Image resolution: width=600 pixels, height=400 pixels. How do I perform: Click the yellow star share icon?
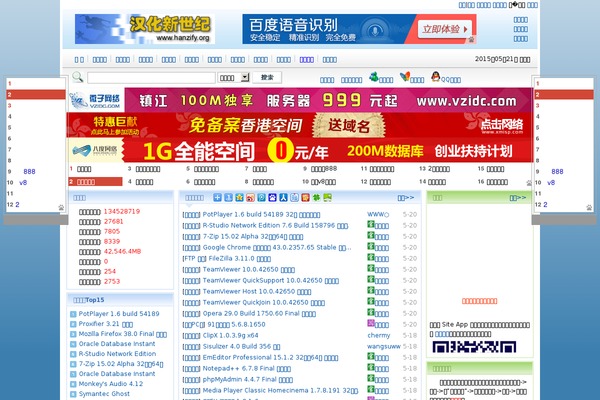coord(240,198)
